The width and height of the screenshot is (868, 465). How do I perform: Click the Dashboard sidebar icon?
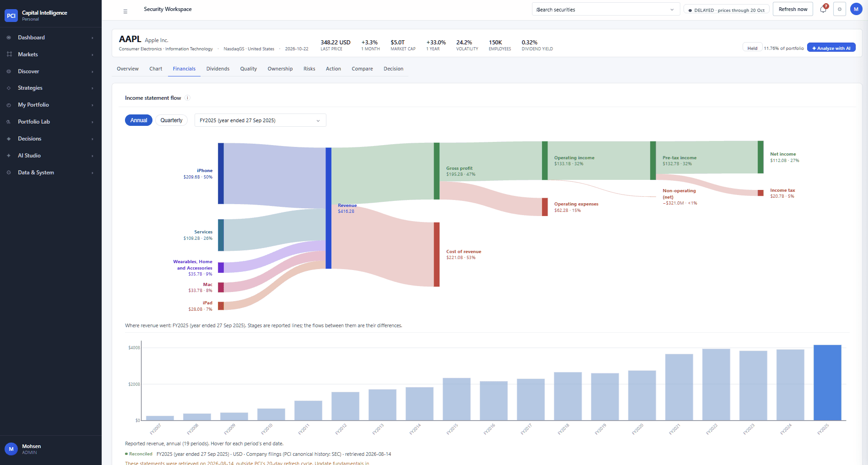pos(9,38)
